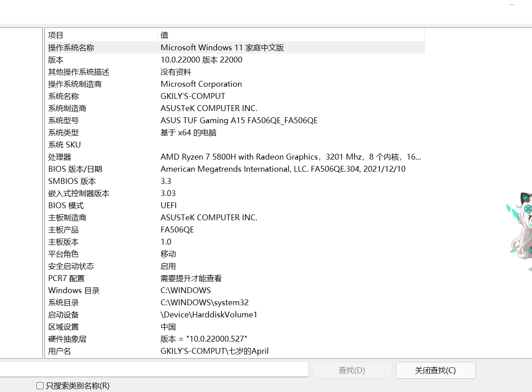Select the BIOS 版本/日期 row label
The height and width of the screenshot is (392, 532).
click(75, 169)
